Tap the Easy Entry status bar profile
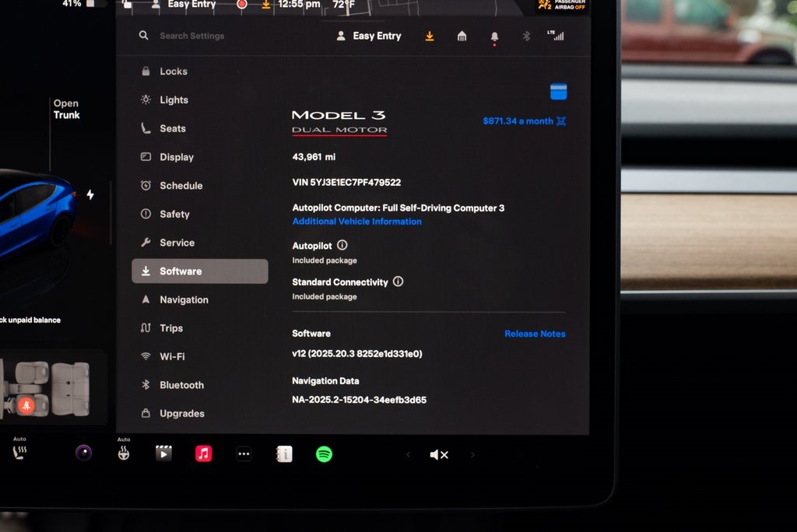This screenshot has height=532, width=797. (x=184, y=5)
